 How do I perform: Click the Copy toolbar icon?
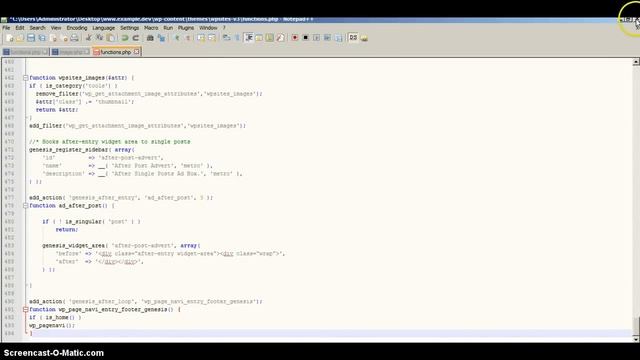100,38
